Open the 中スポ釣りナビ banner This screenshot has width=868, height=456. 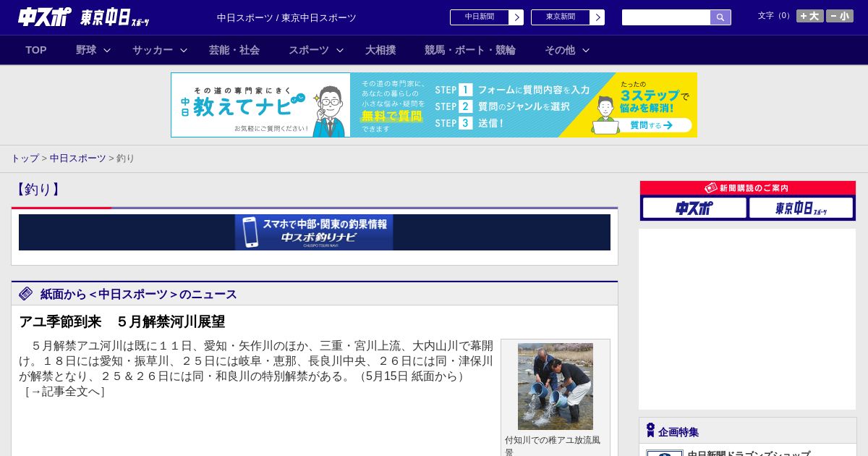pos(315,232)
